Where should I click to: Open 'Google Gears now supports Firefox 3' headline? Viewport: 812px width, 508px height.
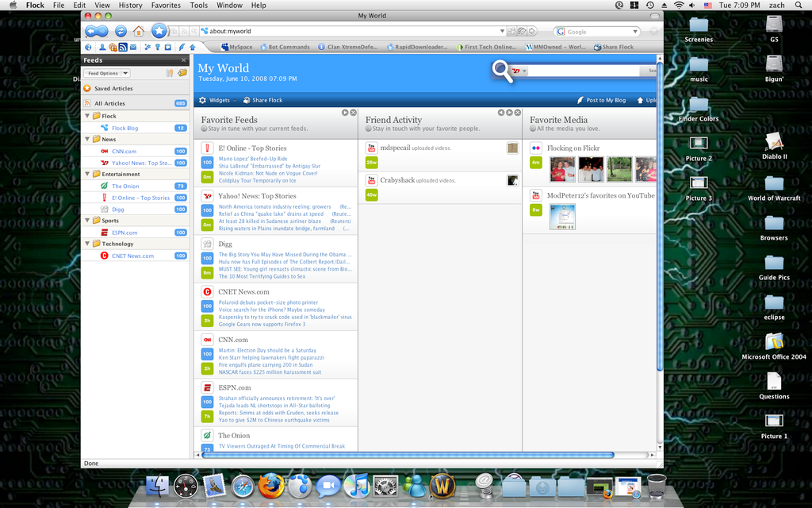[262, 325]
